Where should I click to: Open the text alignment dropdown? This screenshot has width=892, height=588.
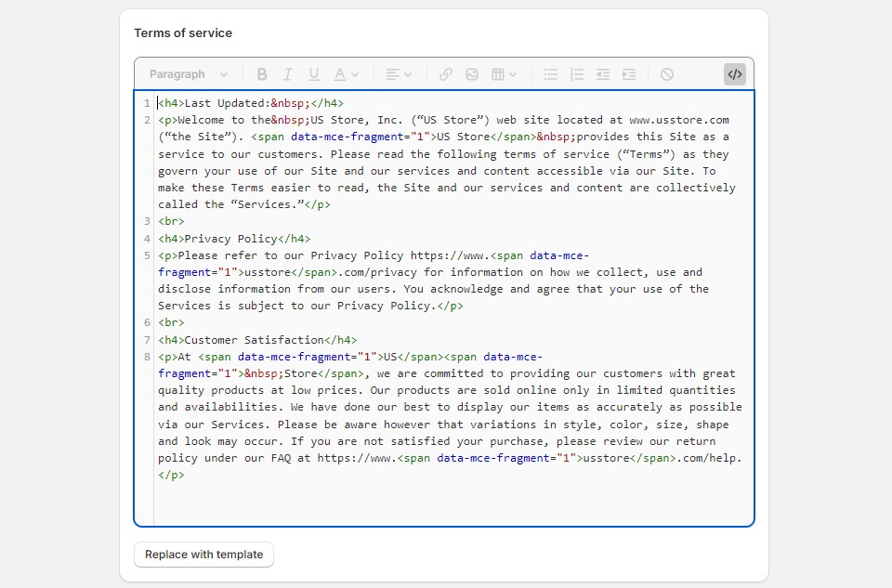(399, 74)
